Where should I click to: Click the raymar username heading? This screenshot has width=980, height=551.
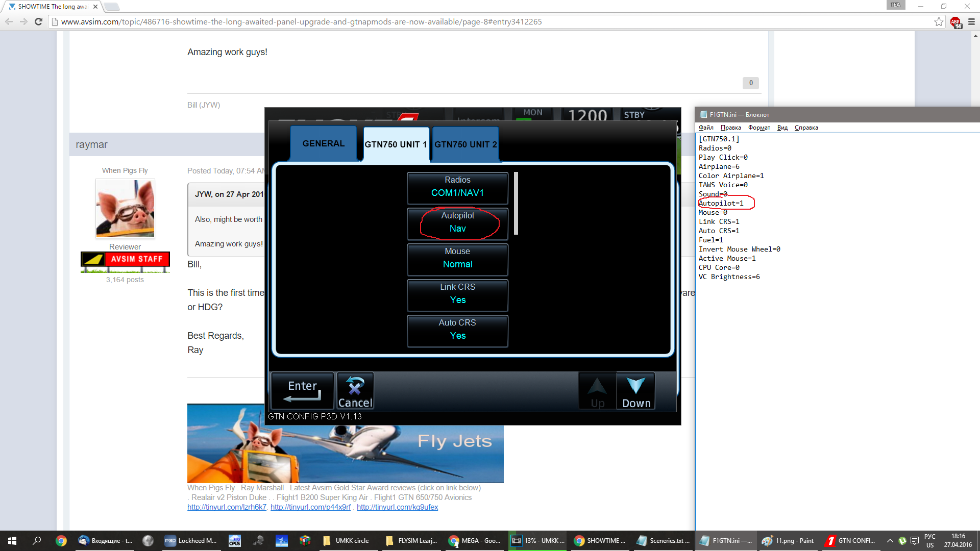[x=91, y=144]
